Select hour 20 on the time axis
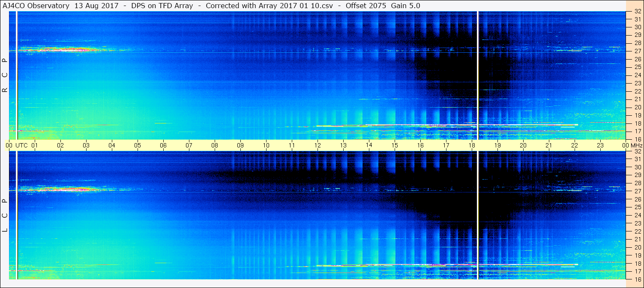This screenshot has height=288, width=644. [x=523, y=145]
